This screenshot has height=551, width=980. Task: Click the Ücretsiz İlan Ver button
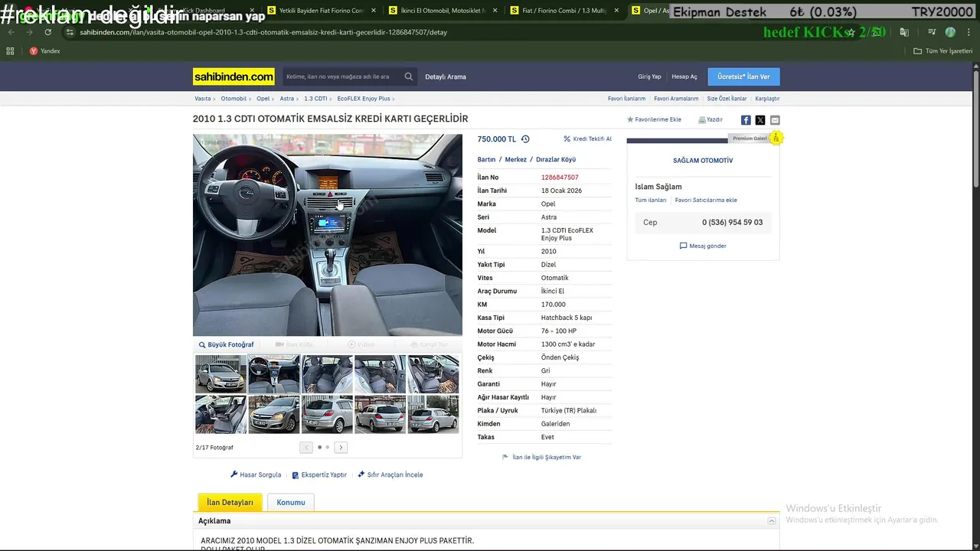[x=743, y=77]
